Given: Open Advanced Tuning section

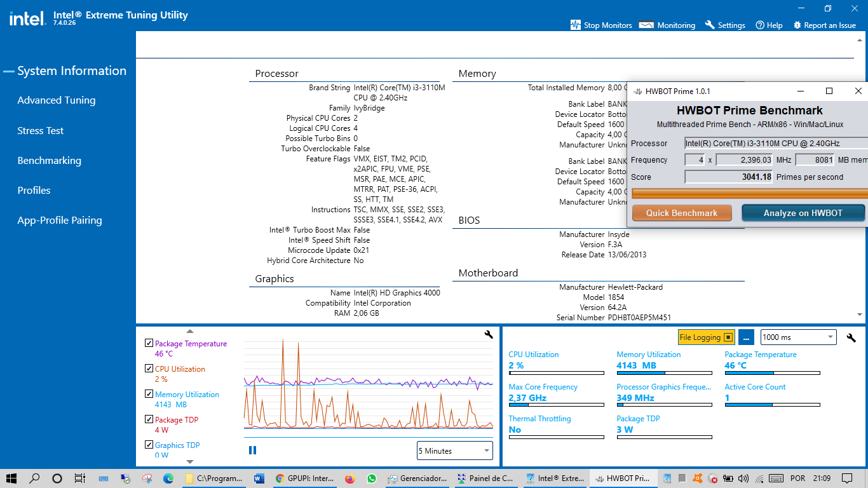Looking at the screenshot, I should [57, 100].
